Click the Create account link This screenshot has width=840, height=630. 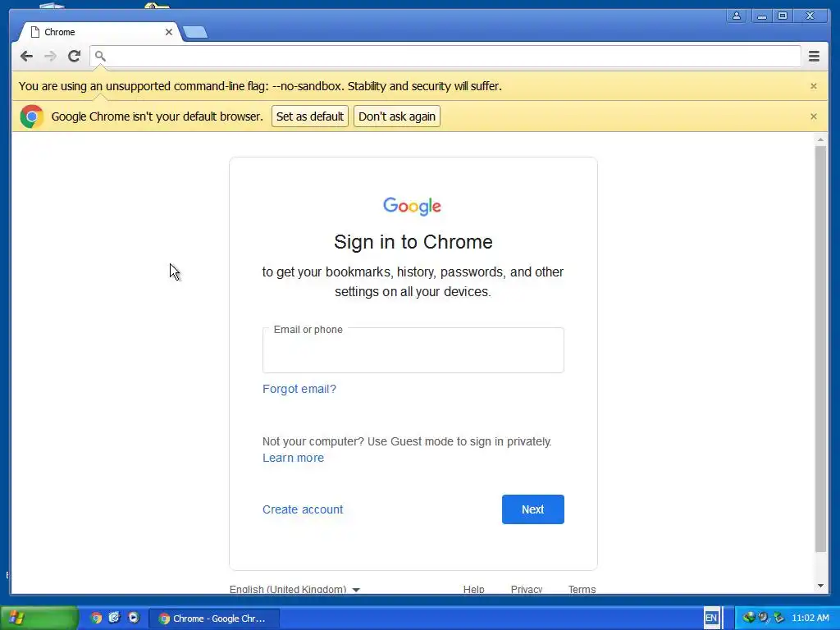point(303,509)
